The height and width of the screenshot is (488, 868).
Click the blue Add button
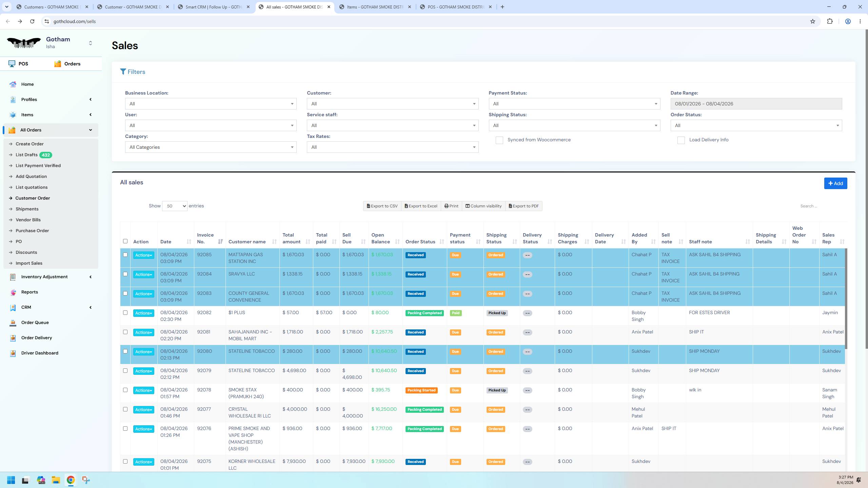(x=835, y=183)
